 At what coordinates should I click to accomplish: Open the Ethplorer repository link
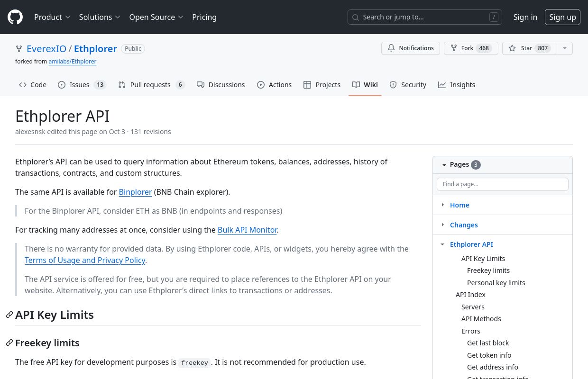[95, 49]
